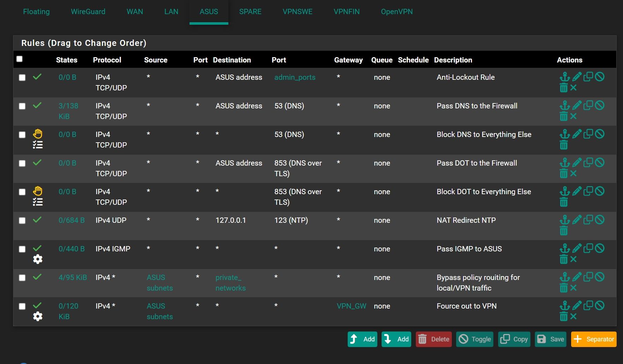This screenshot has height=364, width=623.
Task: Open the VPNFIN tab
Action: point(347,12)
